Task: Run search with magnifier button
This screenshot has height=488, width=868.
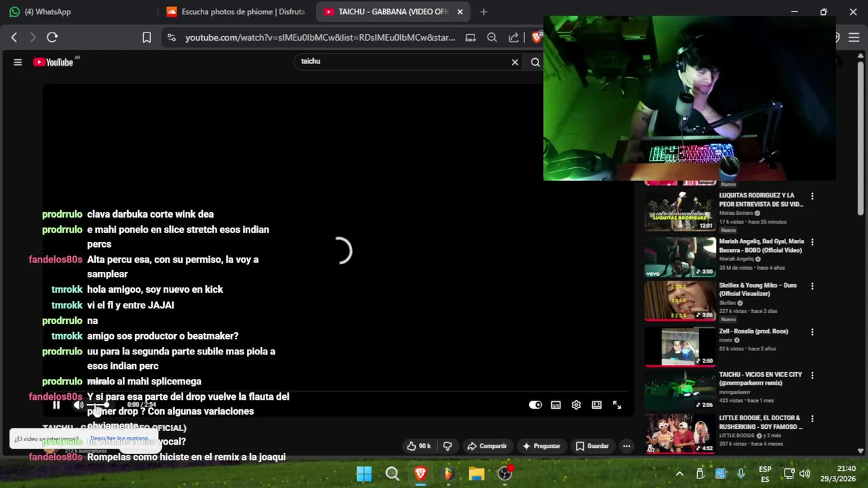Action: point(535,62)
